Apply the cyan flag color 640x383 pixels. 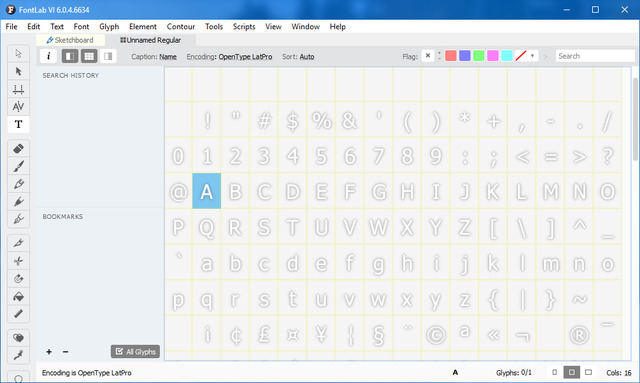507,56
